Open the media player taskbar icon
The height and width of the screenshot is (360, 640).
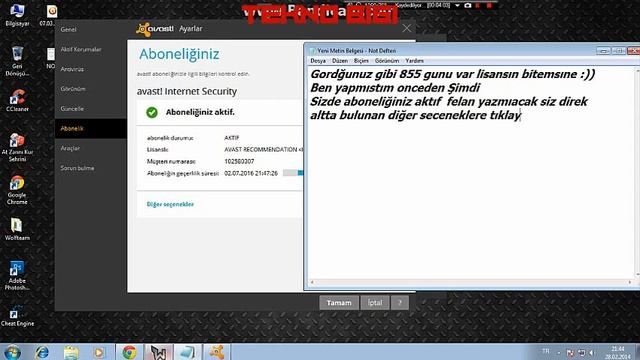[99, 352]
